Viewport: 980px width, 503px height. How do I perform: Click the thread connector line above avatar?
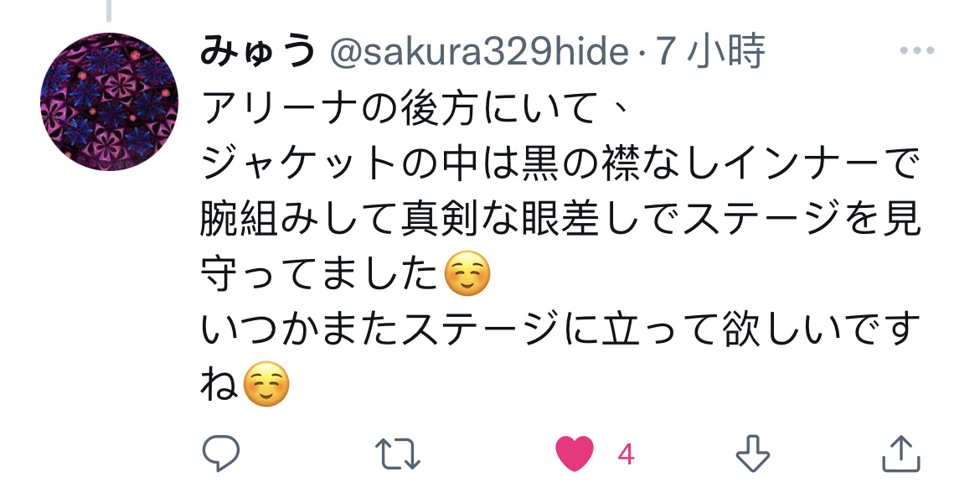[x=109, y=11]
